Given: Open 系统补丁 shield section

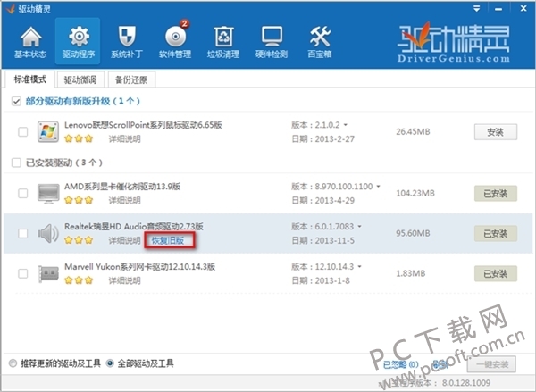Looking at the screenshot, I should pyautogui.click(x=127, y=42).
